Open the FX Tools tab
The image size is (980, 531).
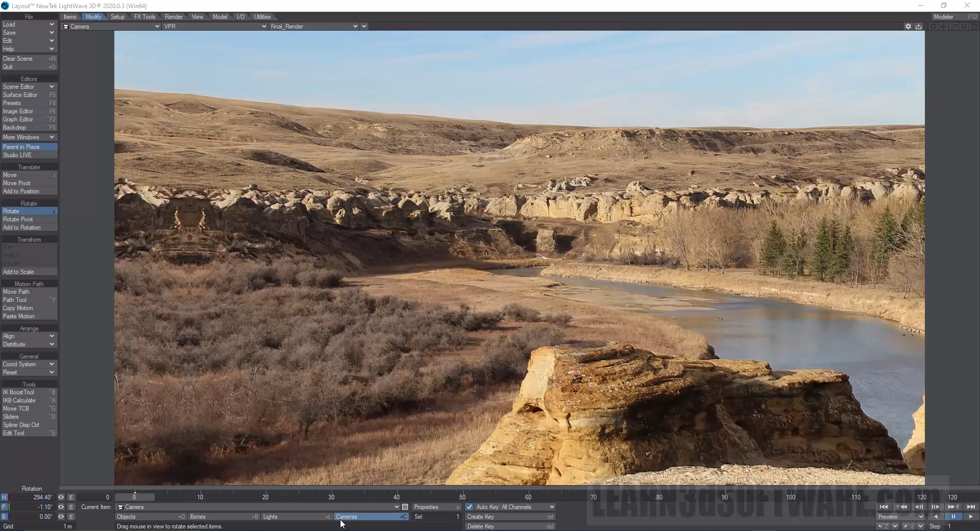pos(144,17)
